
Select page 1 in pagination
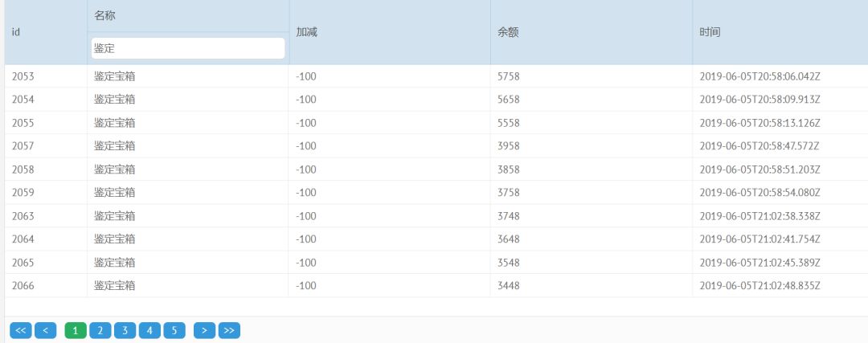(76, 330)
